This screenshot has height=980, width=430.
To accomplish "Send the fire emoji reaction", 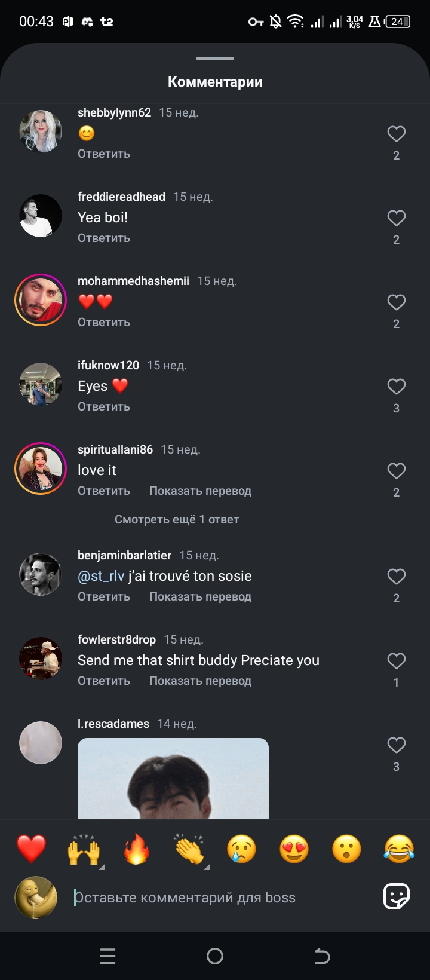I will point(136,849).
